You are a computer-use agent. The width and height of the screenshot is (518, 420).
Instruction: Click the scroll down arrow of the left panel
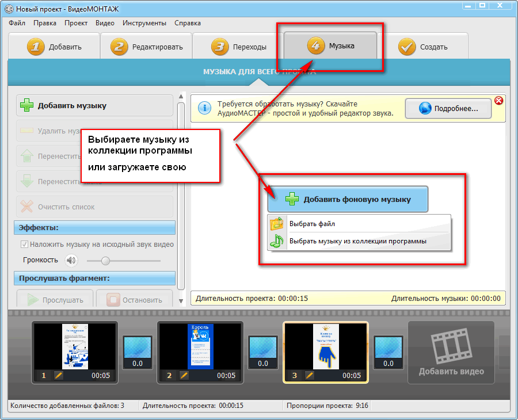tap(181, 301)
